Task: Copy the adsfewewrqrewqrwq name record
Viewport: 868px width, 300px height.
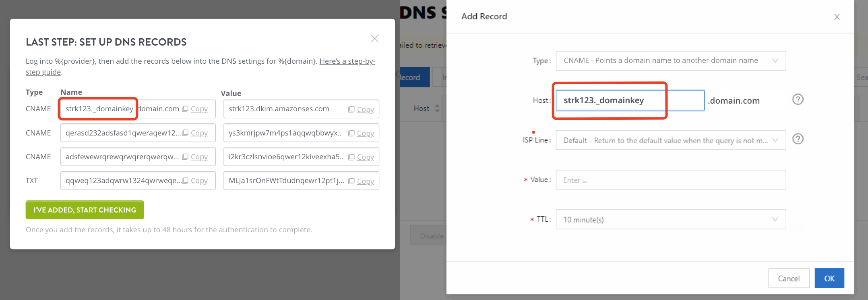Action: click(x=195, y=157)
